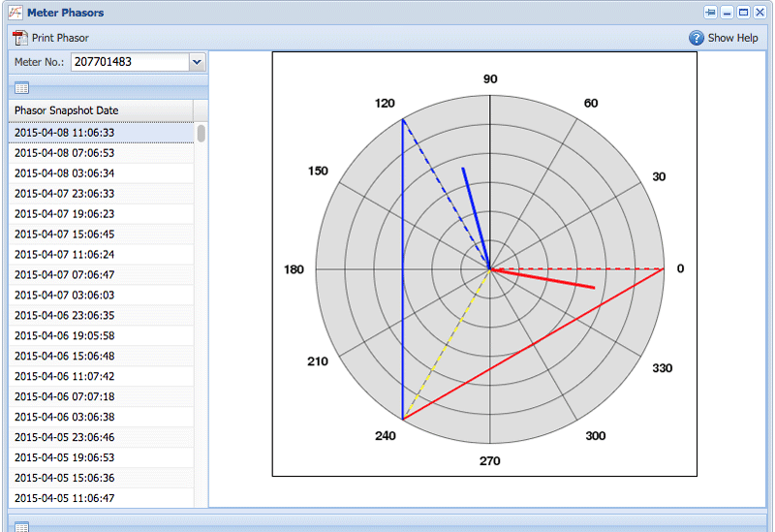Pin the Meter Phasors window
Viewport: 775px width, 532px height.
pos(710,13)
